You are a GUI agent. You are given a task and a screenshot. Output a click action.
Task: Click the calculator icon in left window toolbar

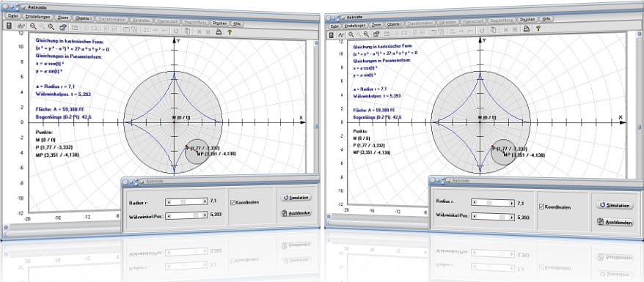point(9,26)
